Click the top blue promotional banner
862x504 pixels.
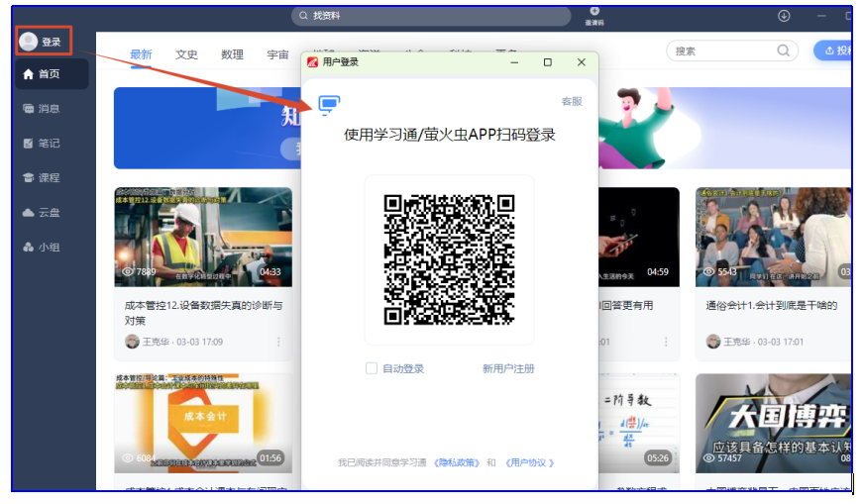(207, 128)
